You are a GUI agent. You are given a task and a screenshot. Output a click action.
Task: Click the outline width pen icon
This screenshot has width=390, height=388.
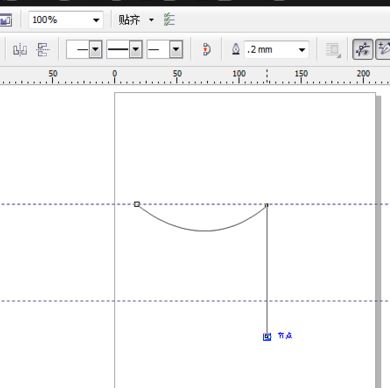236,50
